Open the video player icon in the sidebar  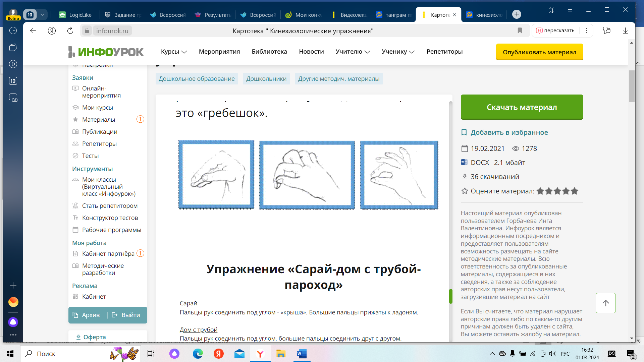tap(13, 64)
